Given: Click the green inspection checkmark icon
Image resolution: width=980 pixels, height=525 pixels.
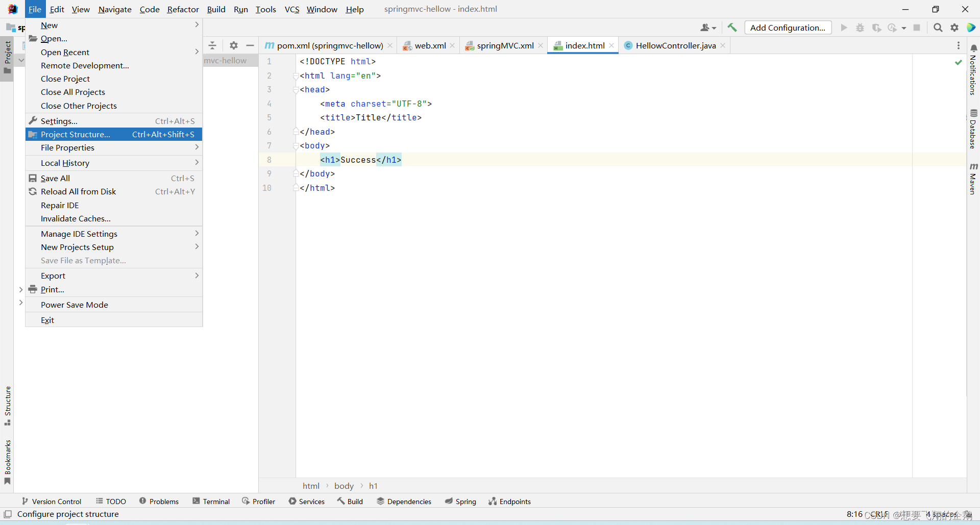Looking at the screenshot, I should [958, 62].
